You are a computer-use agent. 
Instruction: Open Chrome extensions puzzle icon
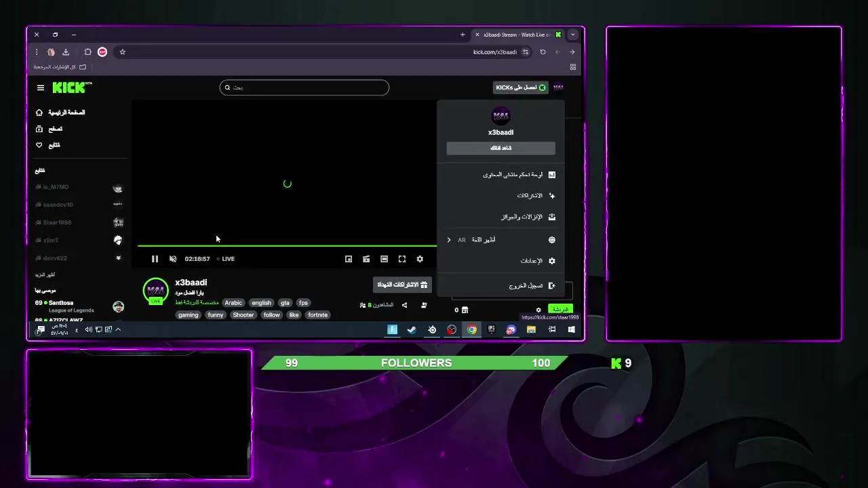[87, 52]
